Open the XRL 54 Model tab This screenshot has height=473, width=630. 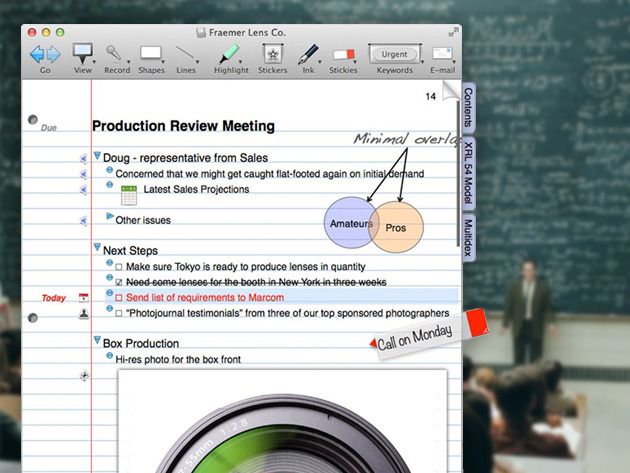pos(468,174)
